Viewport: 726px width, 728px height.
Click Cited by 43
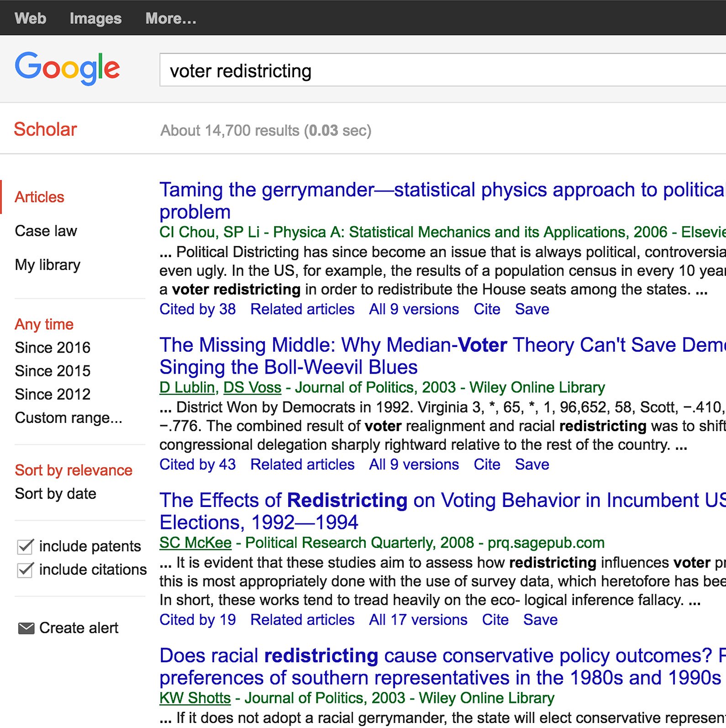(x=198, y=464)
